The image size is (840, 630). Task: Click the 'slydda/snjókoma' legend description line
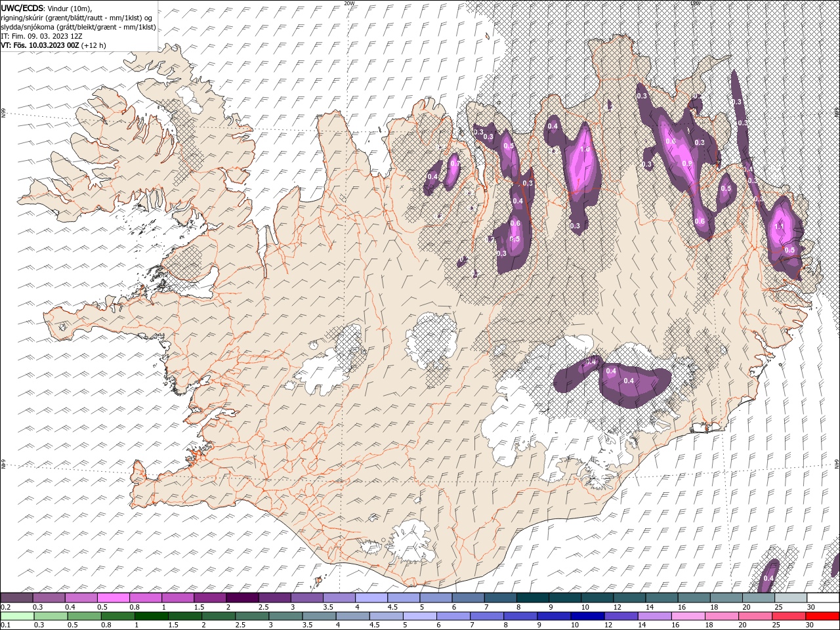(78, 27)
